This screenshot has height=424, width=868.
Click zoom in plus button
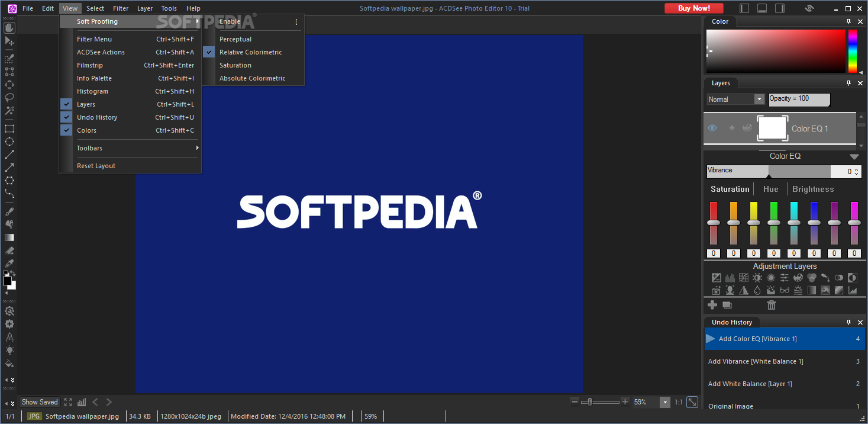click(x=625, y=401)
